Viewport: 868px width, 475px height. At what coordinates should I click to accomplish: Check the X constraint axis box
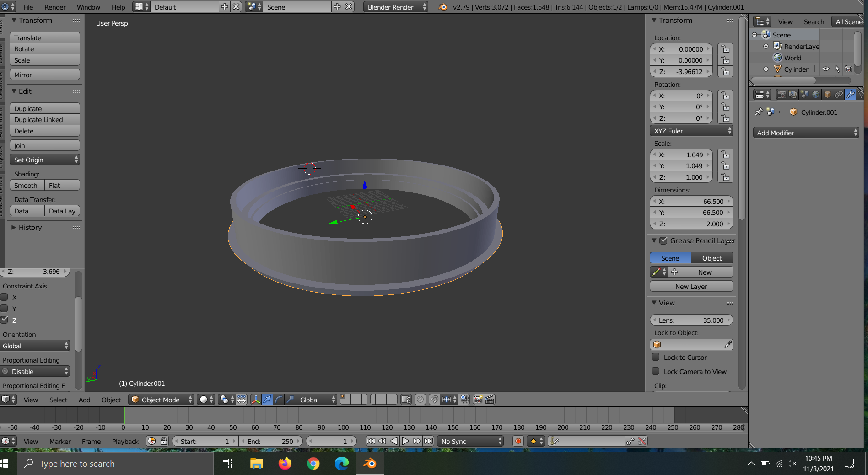coord(5,297)
